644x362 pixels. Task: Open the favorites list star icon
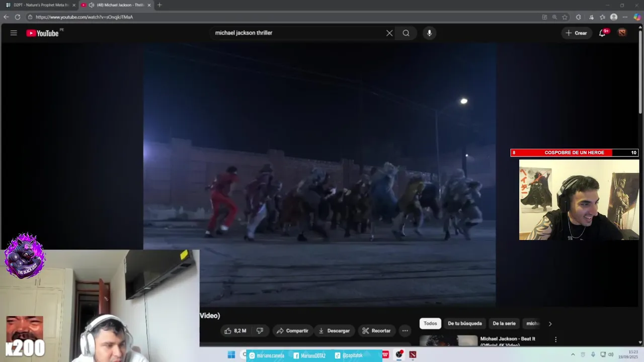point(602,17)
